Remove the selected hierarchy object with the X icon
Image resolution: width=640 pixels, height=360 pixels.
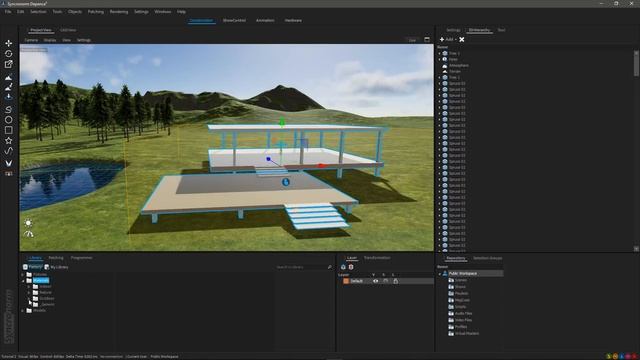click(x=462, y=40)
